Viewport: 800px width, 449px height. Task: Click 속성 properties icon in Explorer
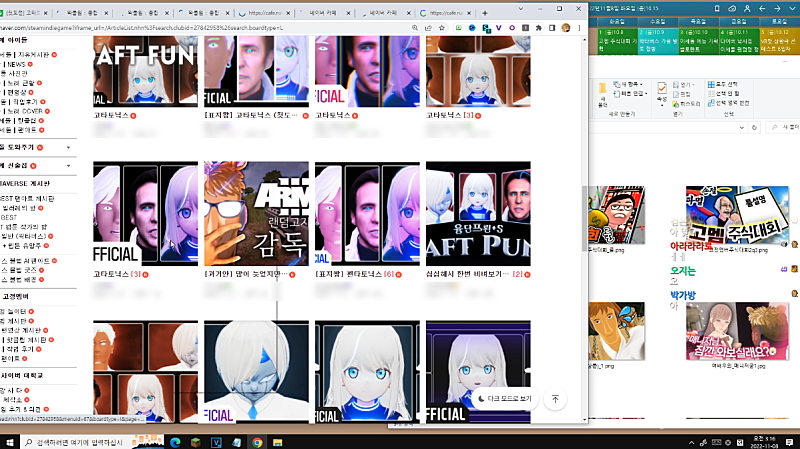(662, 94)
